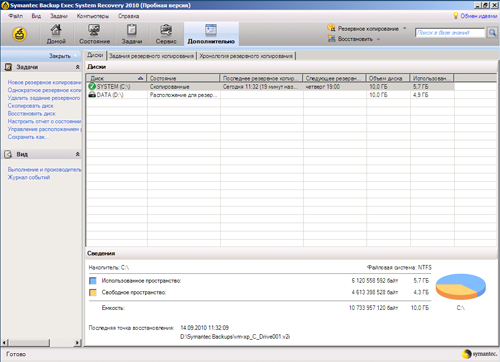Click Последнее резервное копир... column header
The width and height of the screenshot is (500, 362).
[261, 78]
